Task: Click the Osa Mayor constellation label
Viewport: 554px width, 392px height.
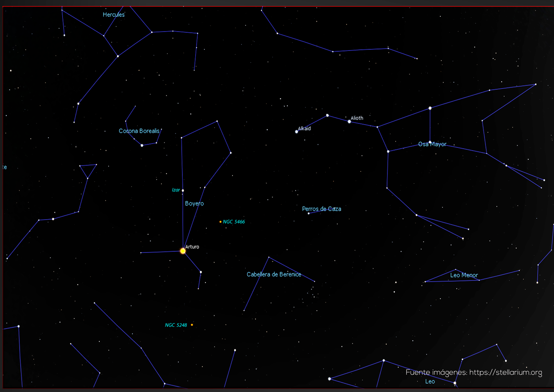Action: [x=432, y=144]
